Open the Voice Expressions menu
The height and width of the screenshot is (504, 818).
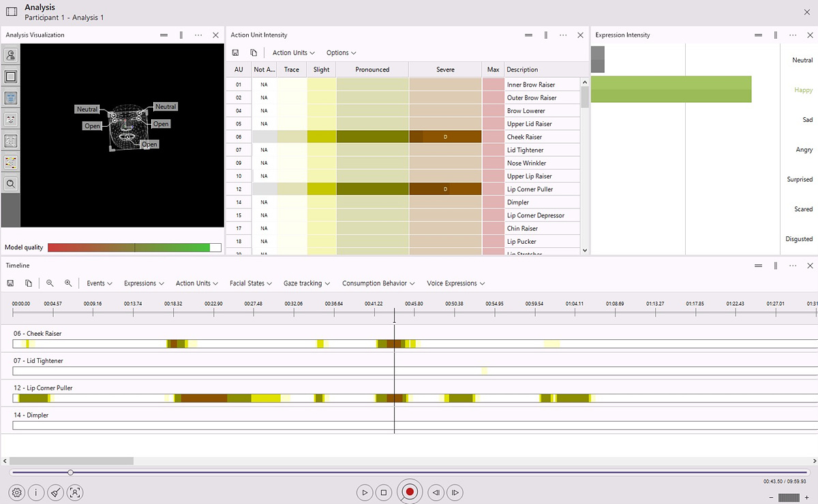click(455, 283)
